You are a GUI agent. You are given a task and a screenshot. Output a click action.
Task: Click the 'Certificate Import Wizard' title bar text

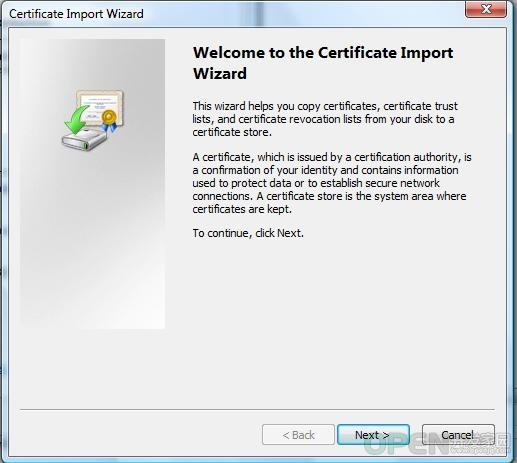[x=76, y=14]
